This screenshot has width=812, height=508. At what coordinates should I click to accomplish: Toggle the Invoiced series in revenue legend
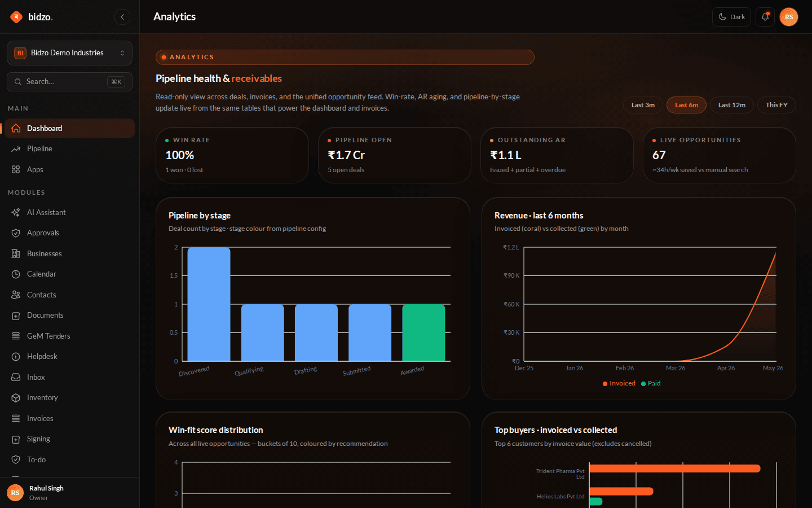tap(619, 383)
